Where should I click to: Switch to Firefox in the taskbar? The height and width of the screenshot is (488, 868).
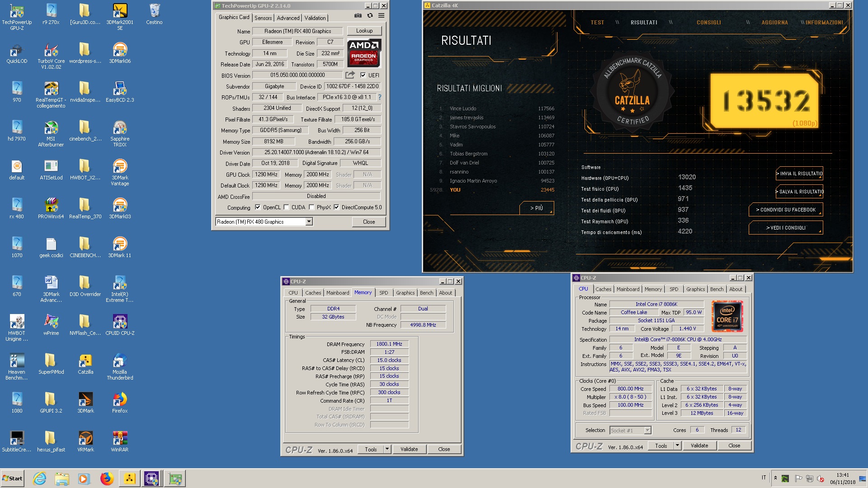107,479
